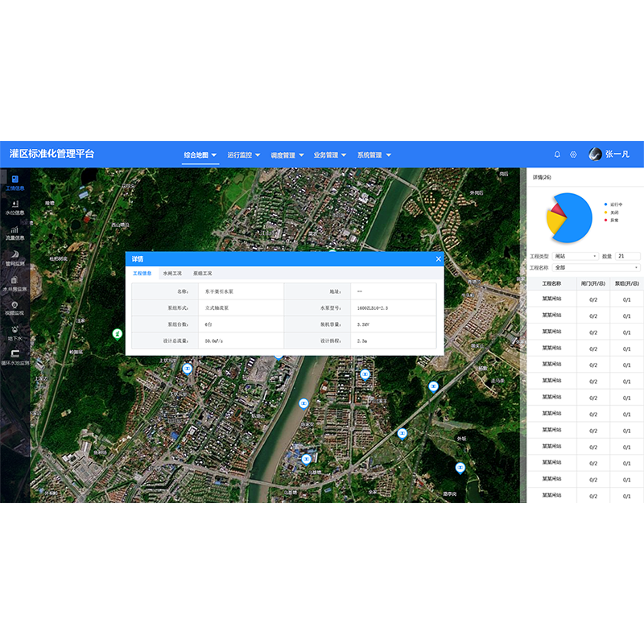Toggle the 关闭 legend item
644x644 pixels.
coord(613,213)
